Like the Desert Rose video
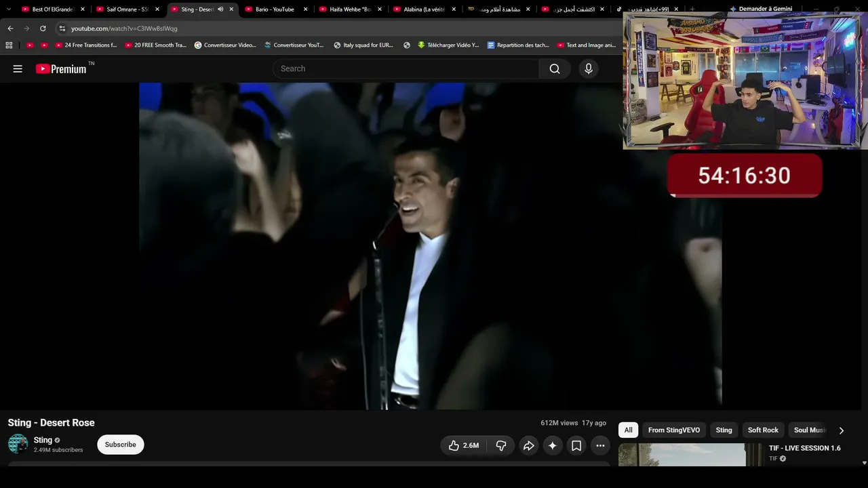This screenshot has width=868, height=488. (463, 445)
